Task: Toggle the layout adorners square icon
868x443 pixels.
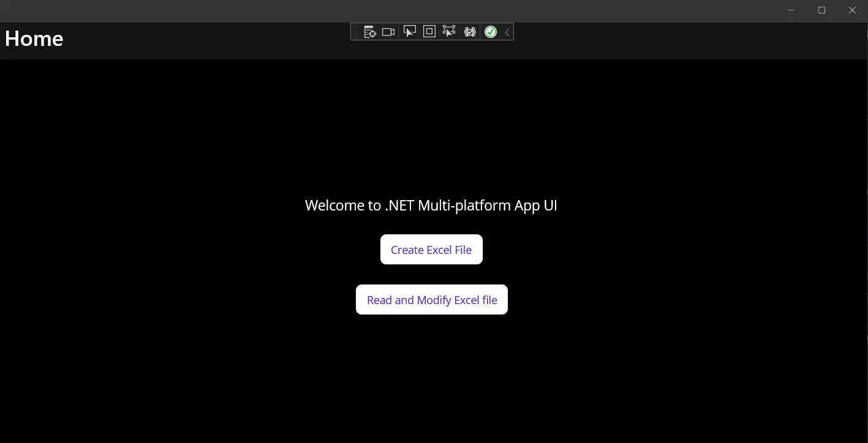Action: coord(429,32)
